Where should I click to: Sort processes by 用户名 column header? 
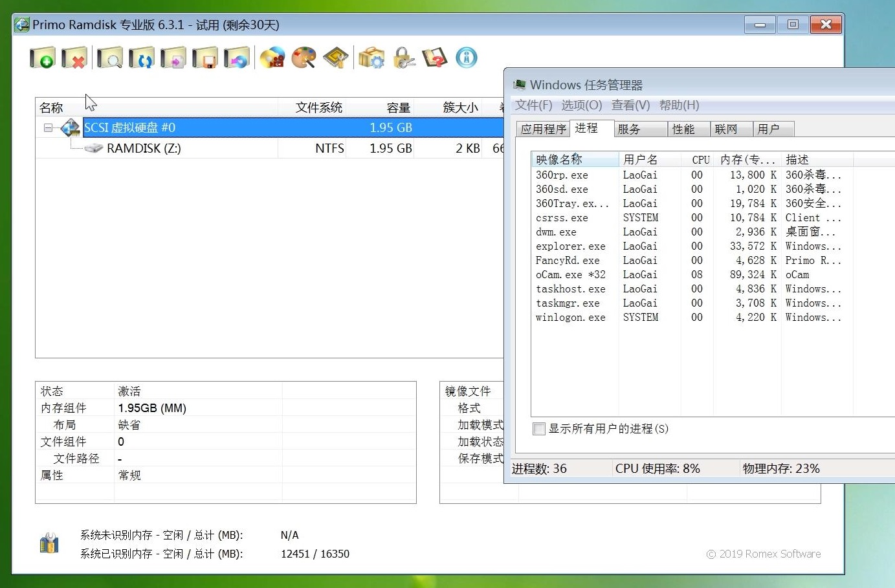pos(650,159)
